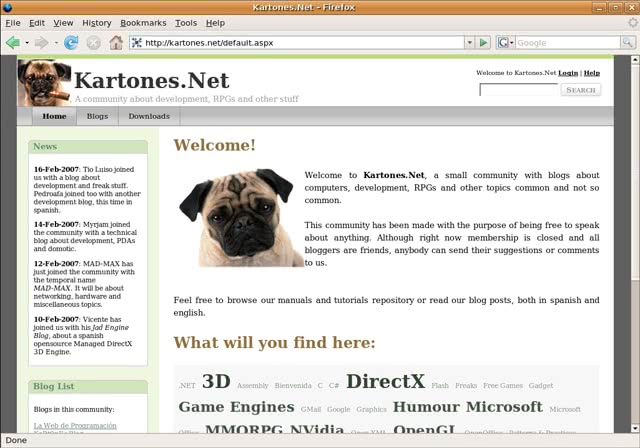
Task: Click the News panel header
Action: coord(88,146)
